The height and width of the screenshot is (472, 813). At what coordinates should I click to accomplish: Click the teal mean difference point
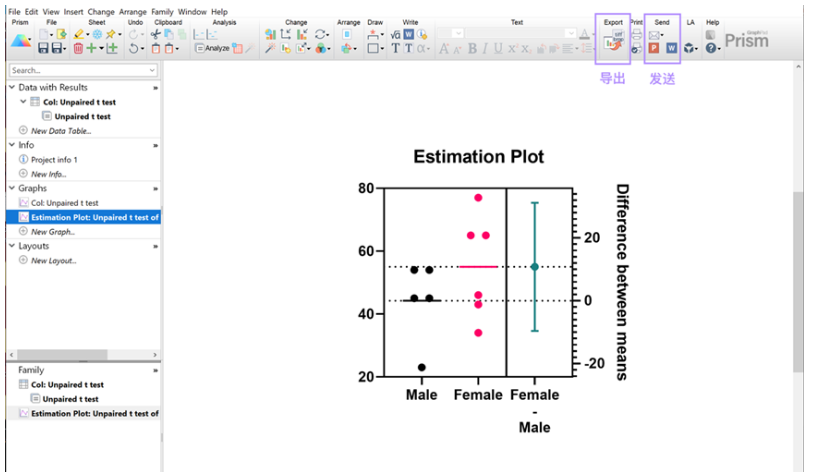pyautogui.click(x=535, y=267)
